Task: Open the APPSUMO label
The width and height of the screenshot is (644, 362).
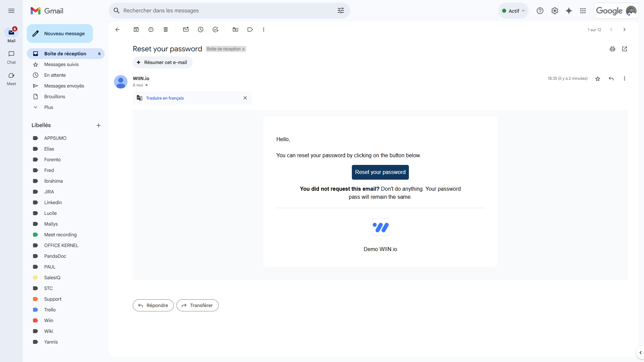Action: pyautogui.click(x=65, y=138)
